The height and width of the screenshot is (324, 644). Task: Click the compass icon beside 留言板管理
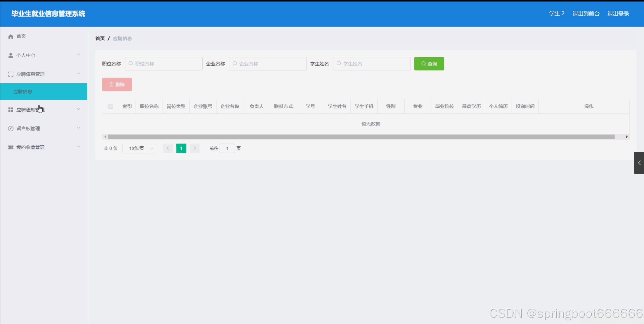(11, 129)
